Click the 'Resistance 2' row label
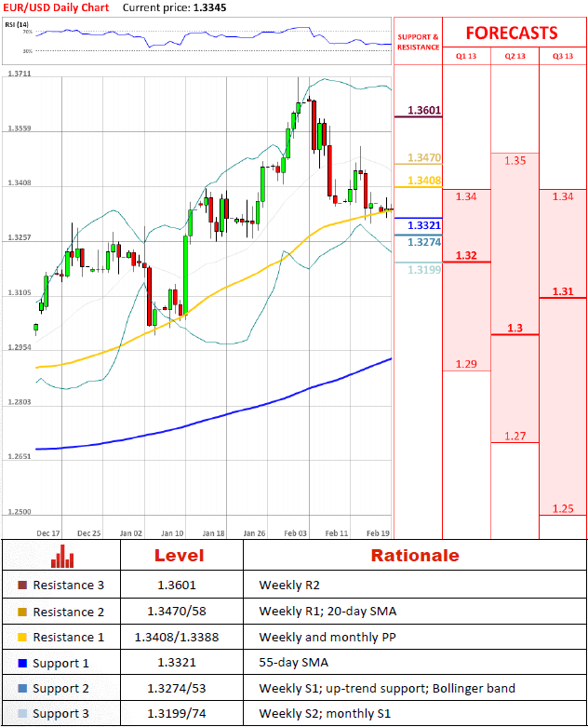This screenshot has height=727, width=588. point(69,612)
